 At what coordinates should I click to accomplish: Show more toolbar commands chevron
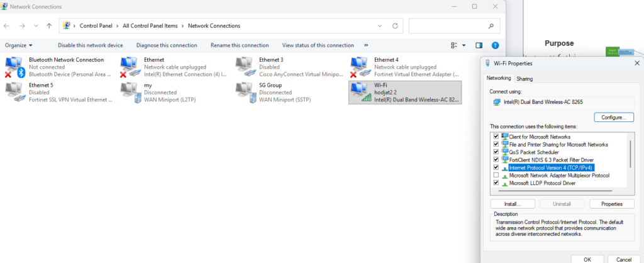tap(366, 45)
